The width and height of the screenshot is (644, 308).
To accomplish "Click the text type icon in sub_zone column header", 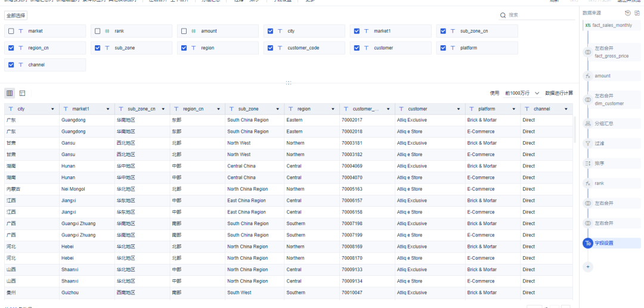I will (x=231, y=109).
